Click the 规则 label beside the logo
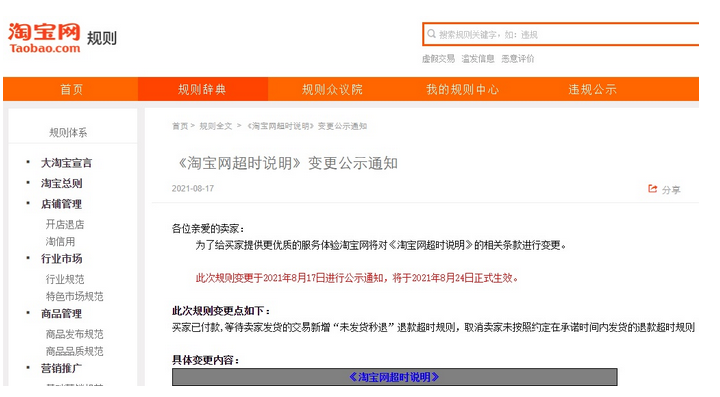Image resolution: width=720 pixels, height=397 pixels. coord(101,38)
